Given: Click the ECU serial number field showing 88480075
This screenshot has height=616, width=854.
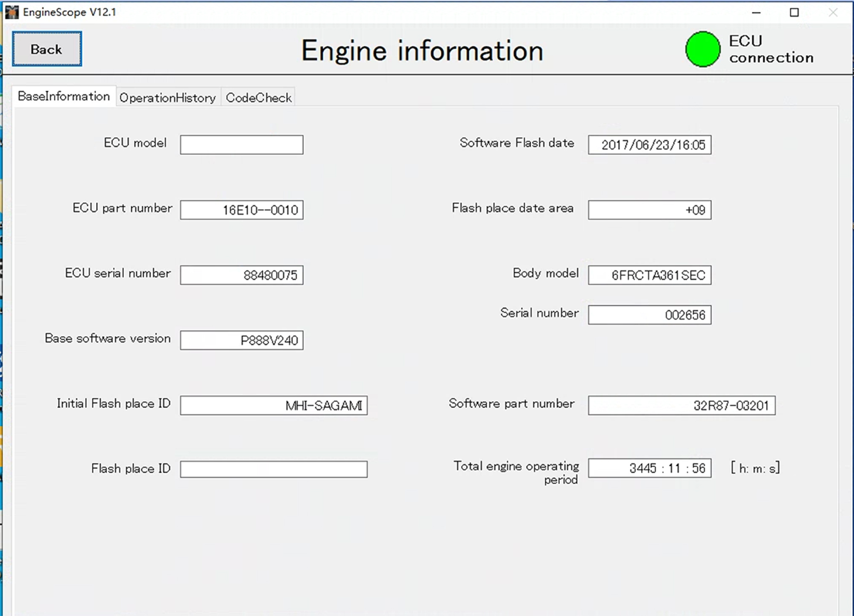Looking at the screenshot, I should tap(241, 275).
